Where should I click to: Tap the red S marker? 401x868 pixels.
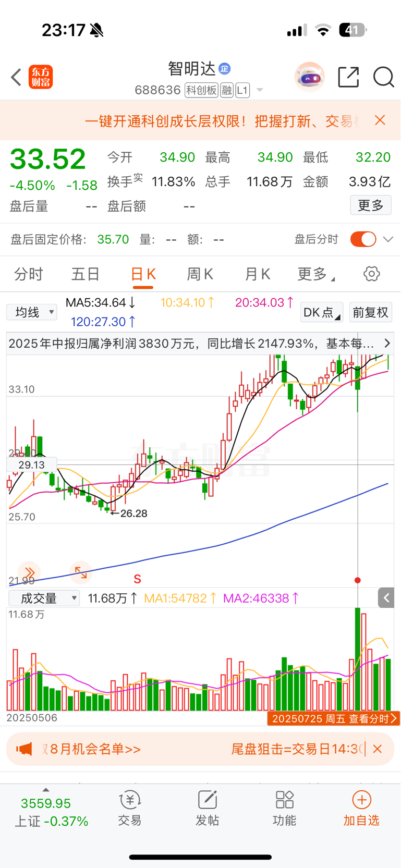[x=137, y=579]
